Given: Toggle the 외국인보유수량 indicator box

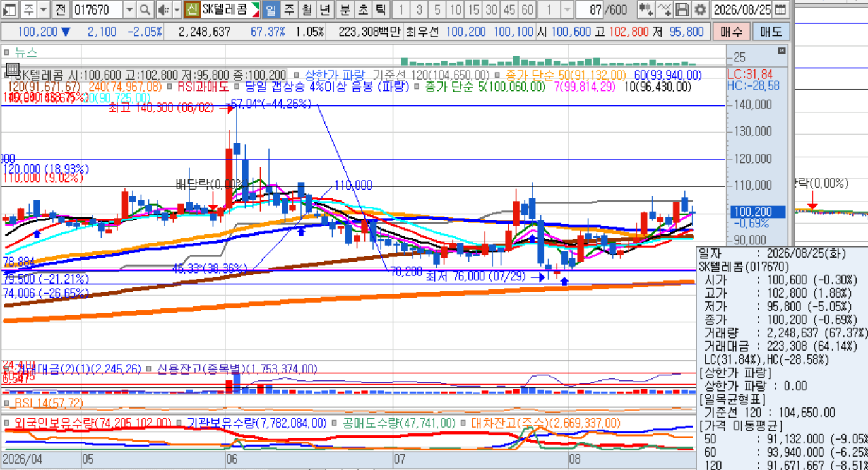Looking at the screenshot, I should 6,423.
